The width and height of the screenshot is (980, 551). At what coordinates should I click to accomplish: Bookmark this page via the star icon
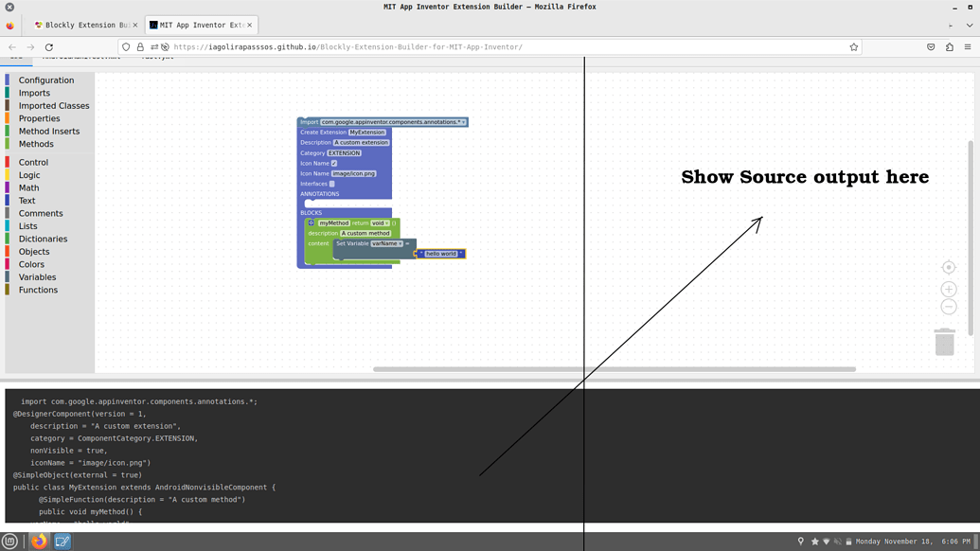tap(853, 45)
